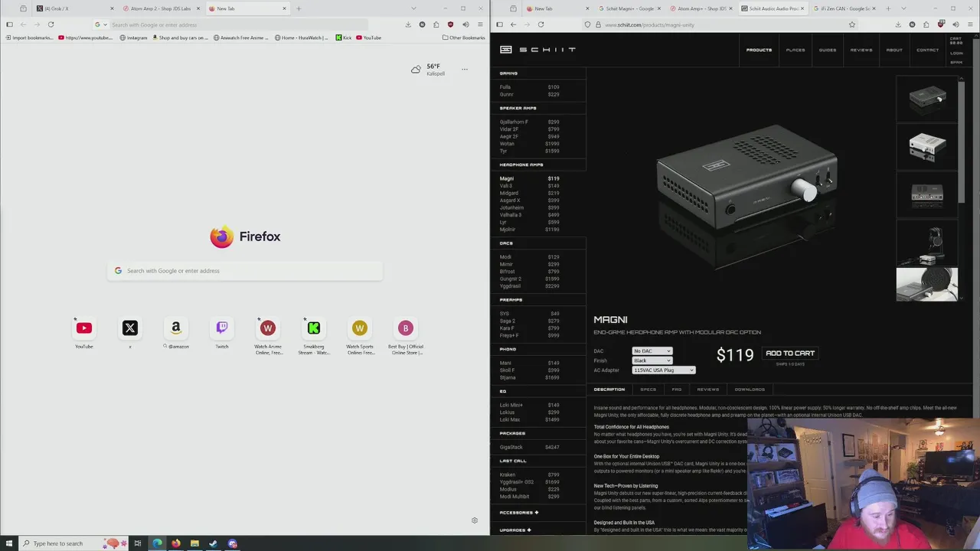
Task: Open the Twitch shortcut tile
Action: [222, 328]
